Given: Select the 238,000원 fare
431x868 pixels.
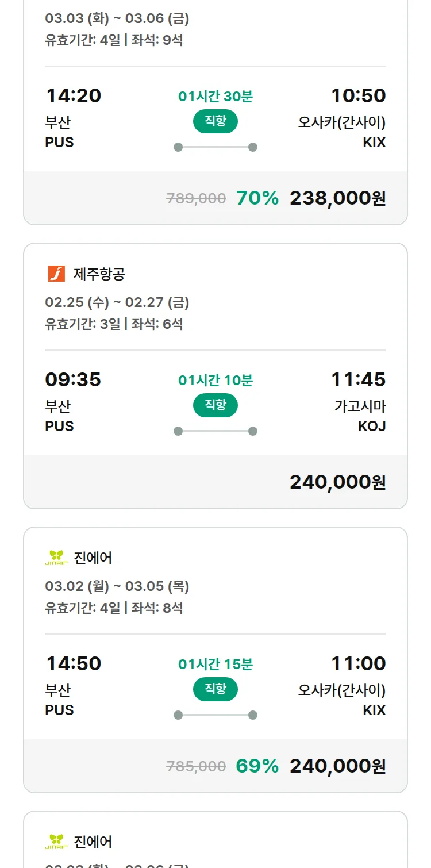Looking at the screenshot, I should tap(337, 198).
